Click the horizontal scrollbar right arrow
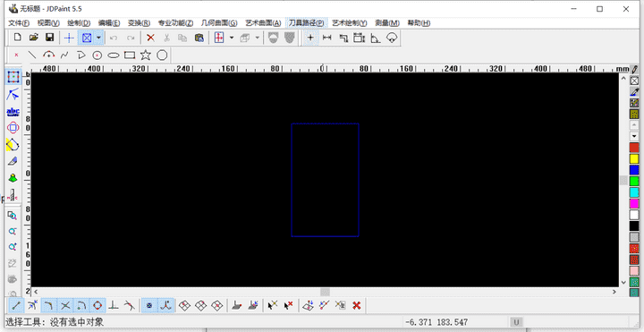Viewport: 644px width, 332px height. [x=614, y=292]
